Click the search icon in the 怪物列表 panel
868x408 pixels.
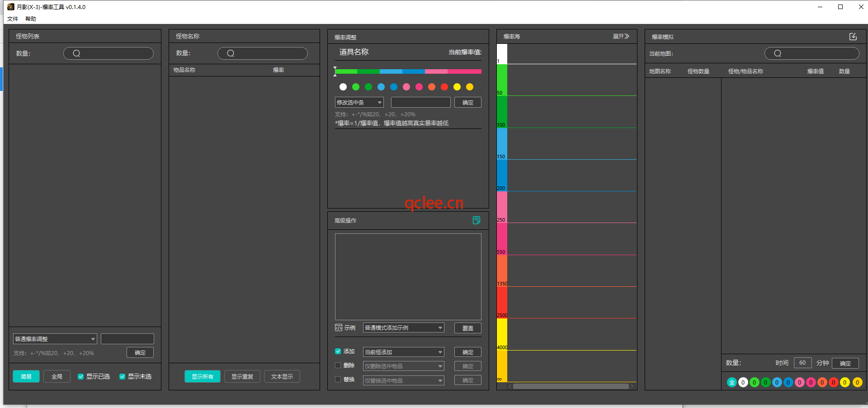tap(76, 53)
